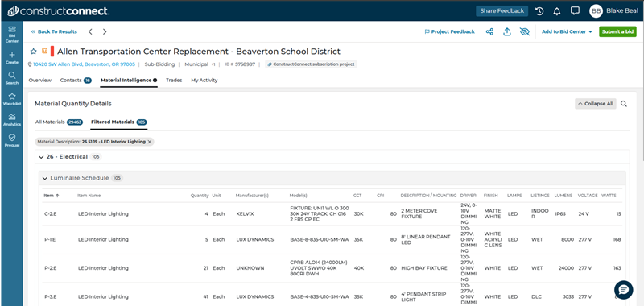Click the WATTS column header
The width and height of the screenshot is (644, 306).
pyautogui.click(x=609, y=196)
